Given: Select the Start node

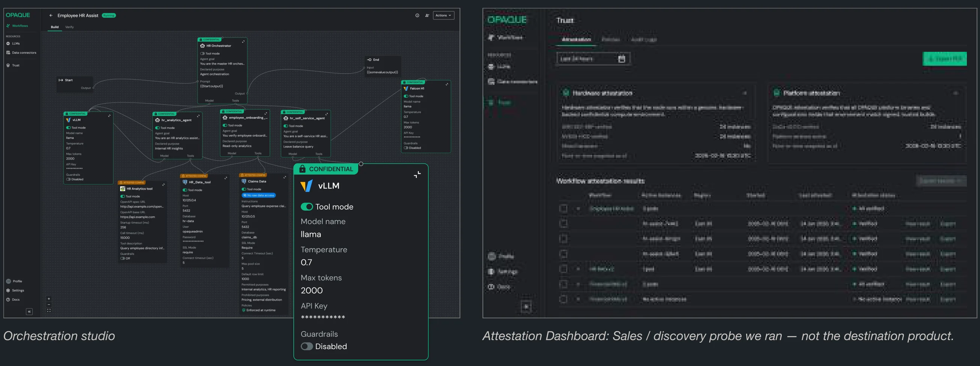Looking at the screenshot, I should (75, 84).
